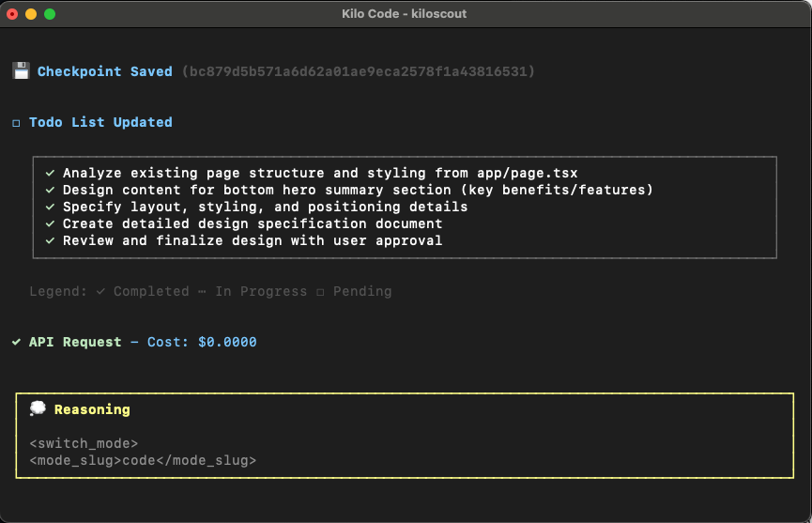Click checkmark beside Analyze existing page structure

tap(51, 173)
